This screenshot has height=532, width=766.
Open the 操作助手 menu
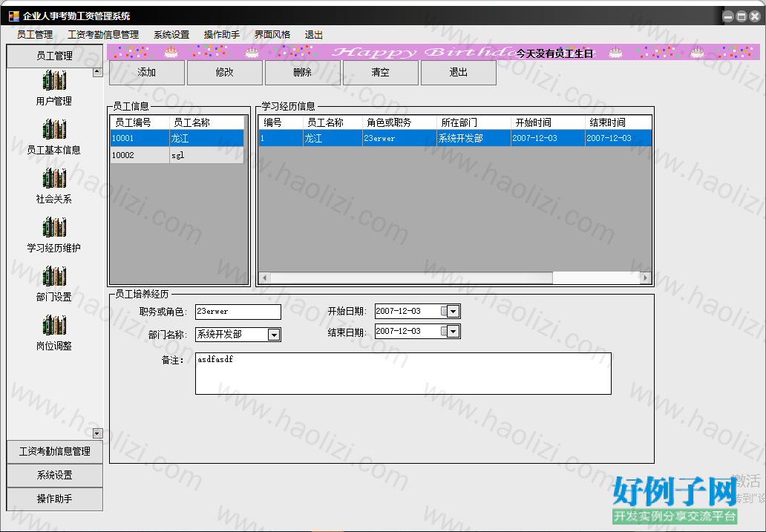click(222, 35)
